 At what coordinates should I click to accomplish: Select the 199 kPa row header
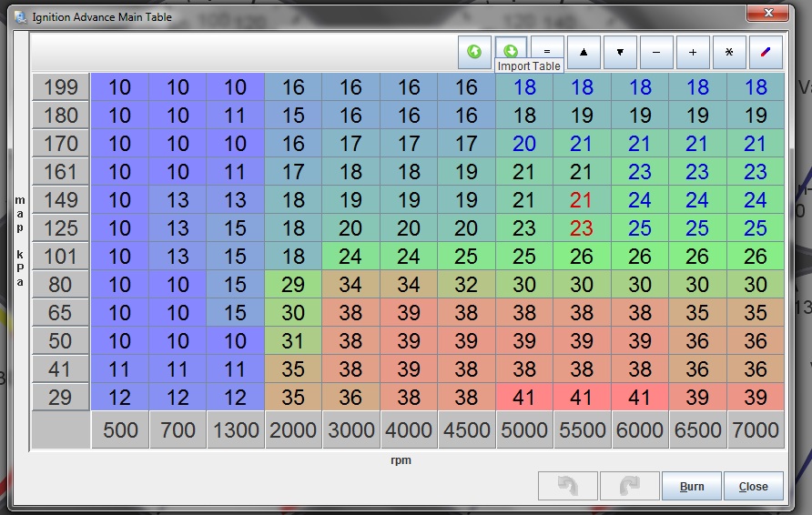[x=61, y=87]
